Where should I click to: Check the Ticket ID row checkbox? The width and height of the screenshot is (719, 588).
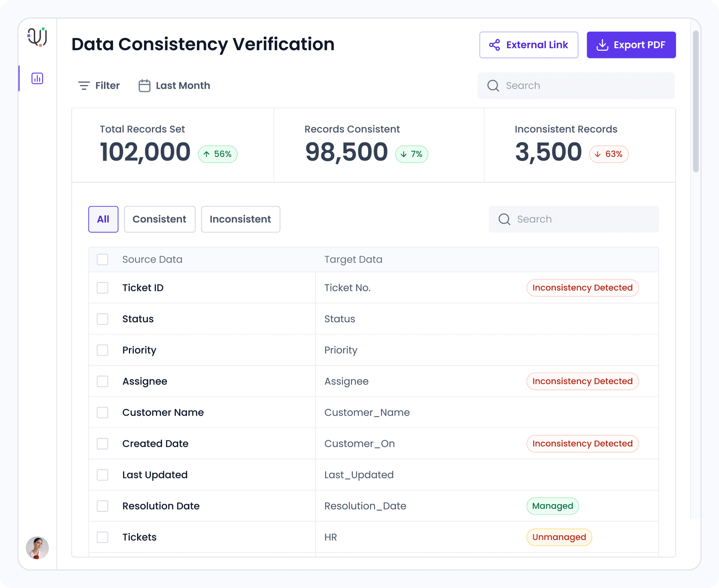102,287
